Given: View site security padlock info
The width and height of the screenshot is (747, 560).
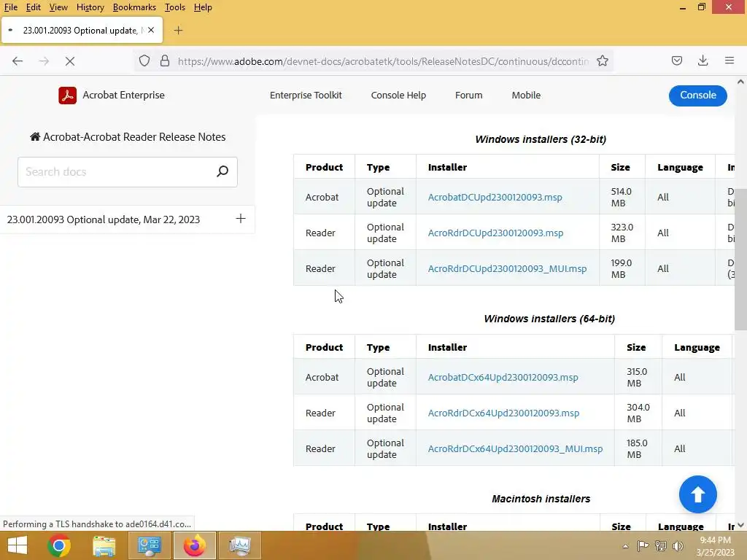Looking at the screenshot, I should [165, 61].
